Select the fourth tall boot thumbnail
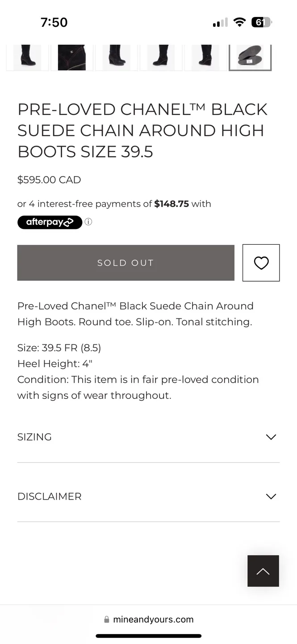This screenshot has height=644, width=297. tap(161, 57)
